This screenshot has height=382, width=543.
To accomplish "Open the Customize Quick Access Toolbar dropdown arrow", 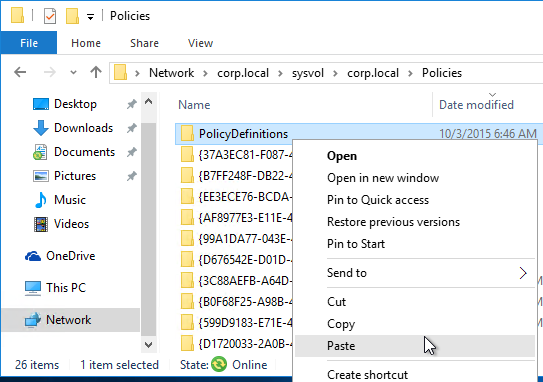I will (x=90, y=17).
